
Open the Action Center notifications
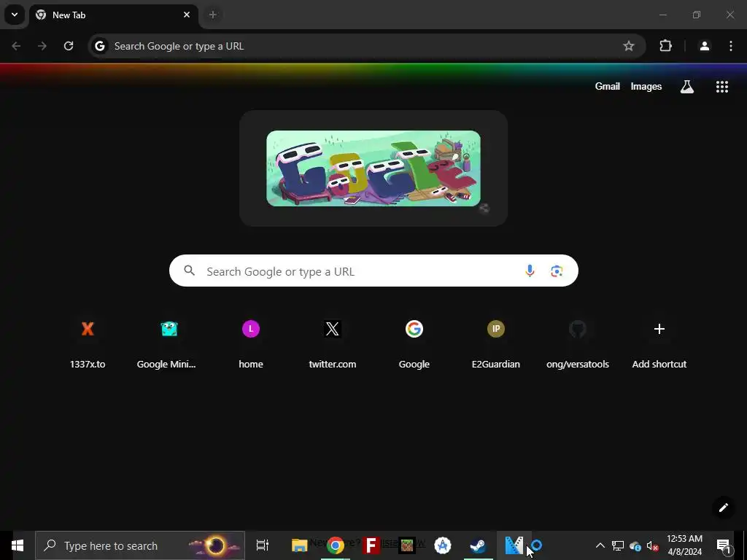pos(723,545)
